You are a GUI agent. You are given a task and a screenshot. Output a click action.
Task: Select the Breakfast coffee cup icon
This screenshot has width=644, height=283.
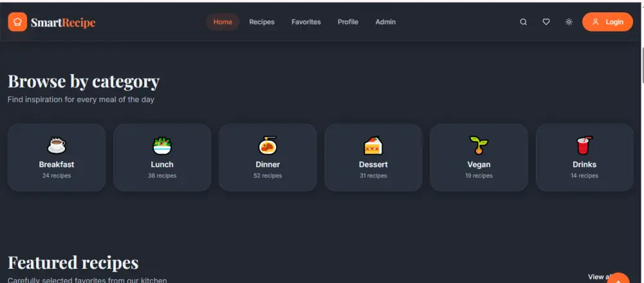[57, 145]
